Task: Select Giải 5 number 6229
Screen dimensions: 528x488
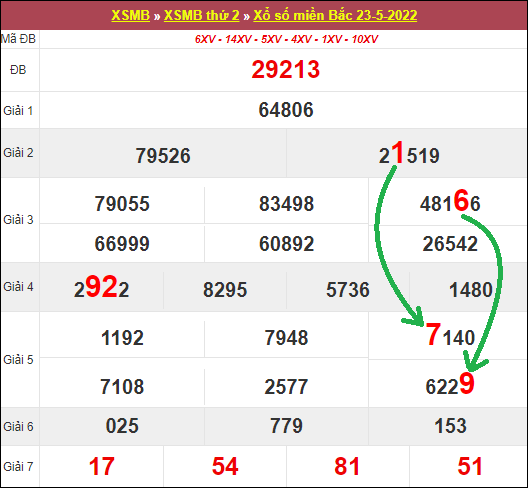Action: coord(450,384)
